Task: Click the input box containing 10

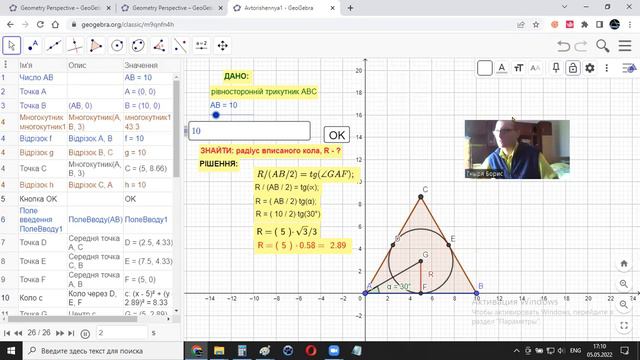Action: [249, 131]
